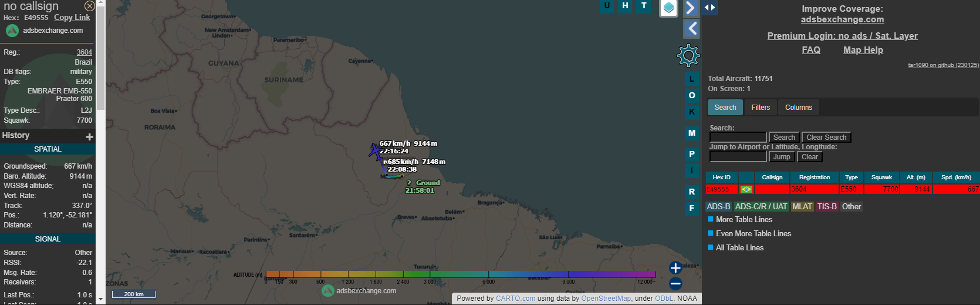Click the ADS-C/R / UAT legend label
The width and height of the screenshot is (980, 305).
pos(761,207)
